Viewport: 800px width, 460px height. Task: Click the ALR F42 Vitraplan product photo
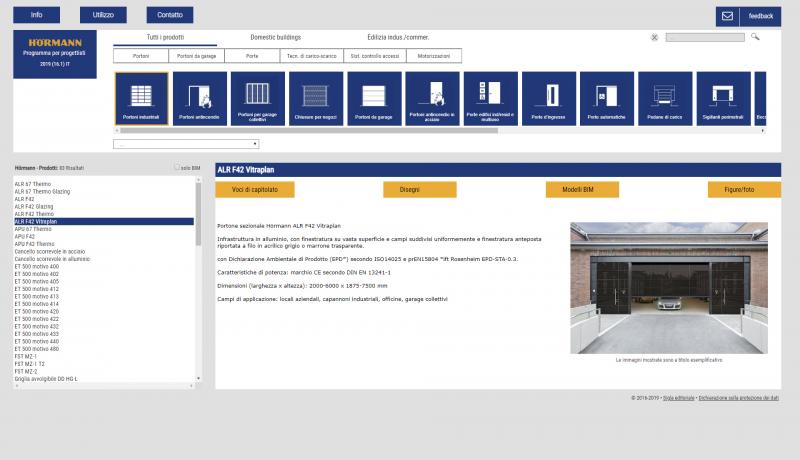(669, 288)
